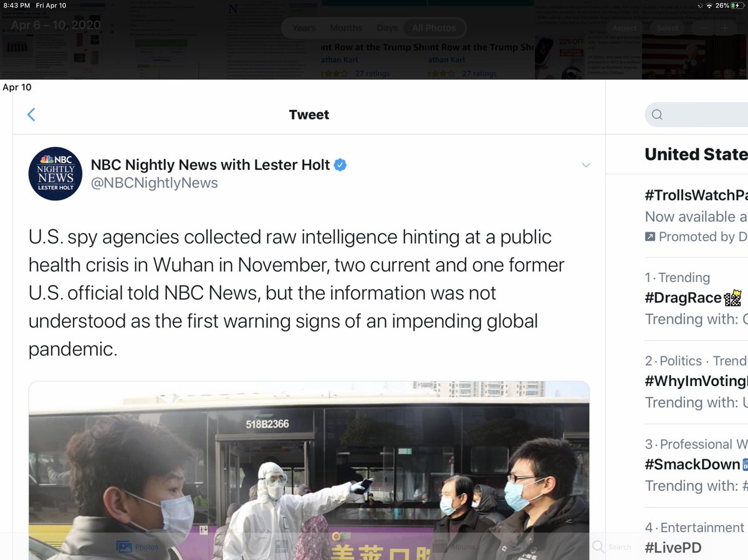Switch to the Years view
The image size is (748, 560).
(x=304, y=28)
